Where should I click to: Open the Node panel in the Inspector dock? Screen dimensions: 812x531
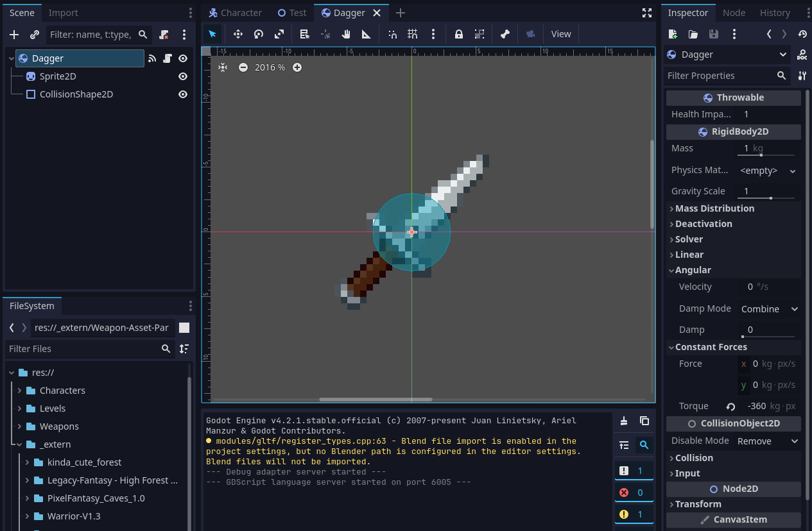734,12
